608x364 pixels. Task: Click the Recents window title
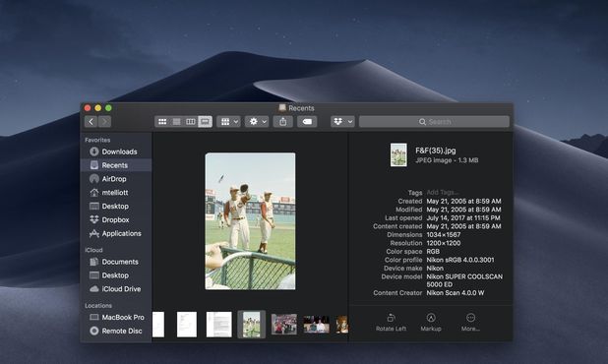point(301,108)
